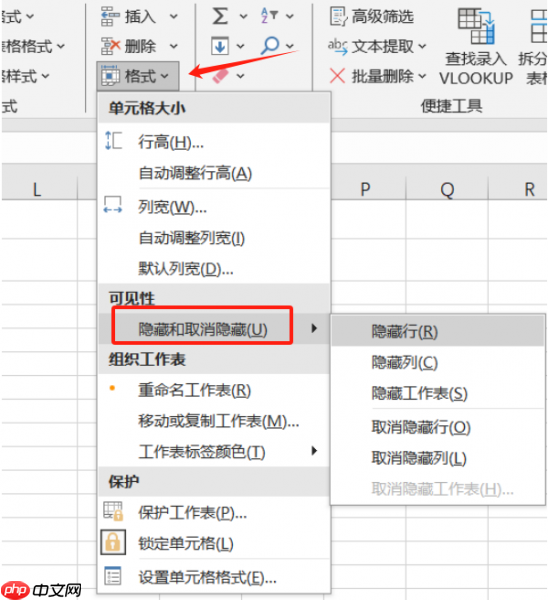Image resolution: width=548 pixels, height=600 pixels.
Task: Click the Fill down arrow icon
Action: point(220,46)
